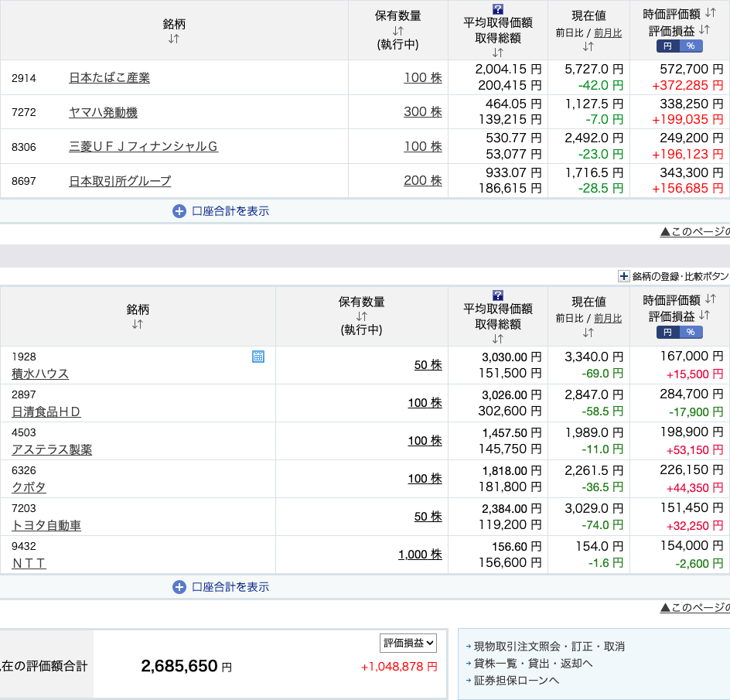The height and width of the screenshot is (700, 730).
Task: Sort the lower table by 保有数量 arrows
Action: click(x=361, y=316)
